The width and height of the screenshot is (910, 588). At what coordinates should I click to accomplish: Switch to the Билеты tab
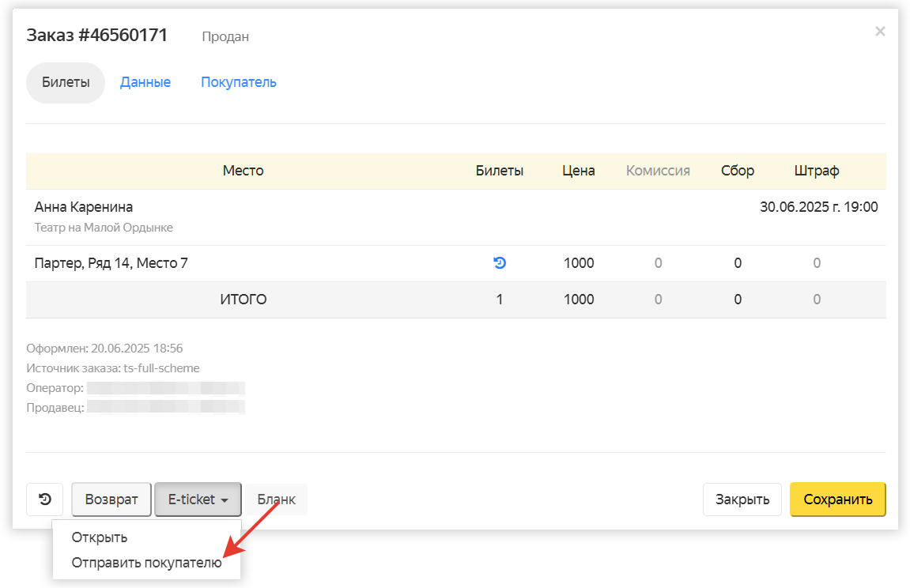click(66, 82)
